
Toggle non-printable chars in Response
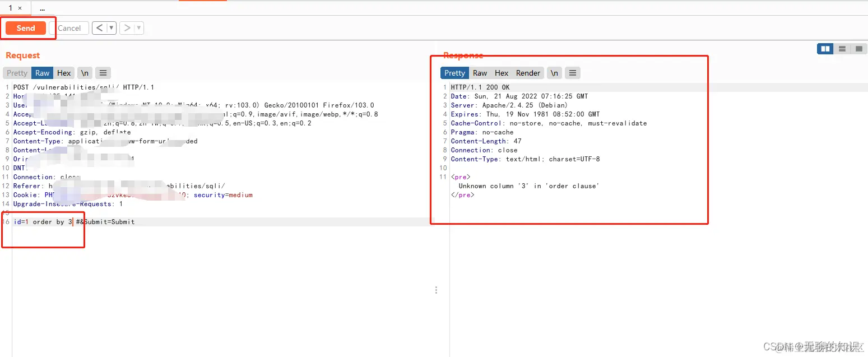pos(554,73)
